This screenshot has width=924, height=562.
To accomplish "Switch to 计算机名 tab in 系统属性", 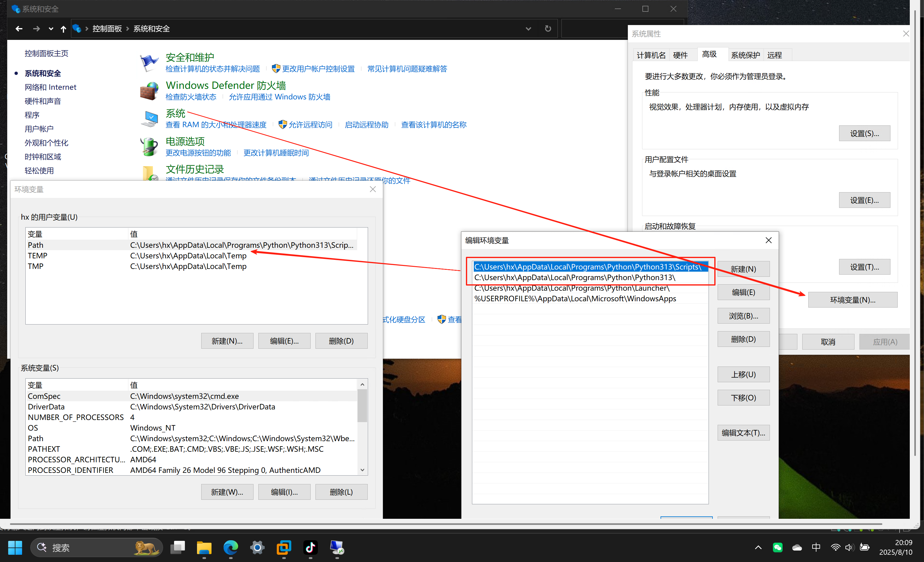I will coord(651,55).
